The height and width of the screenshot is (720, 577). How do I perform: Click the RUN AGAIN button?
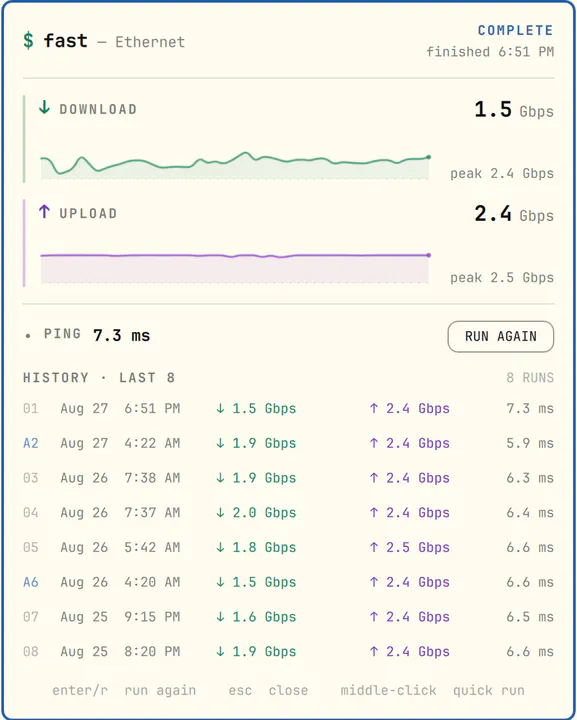[x=500, y=337]
